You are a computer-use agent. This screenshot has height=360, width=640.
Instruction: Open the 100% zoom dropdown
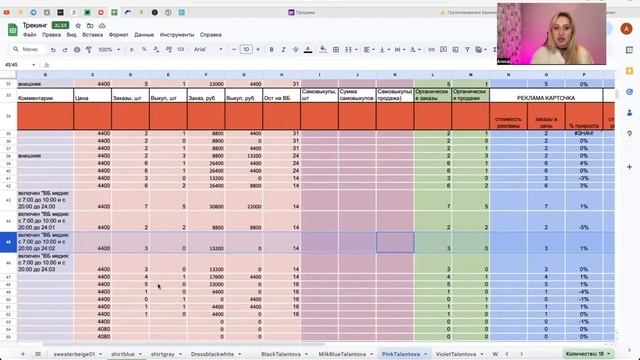109,49
